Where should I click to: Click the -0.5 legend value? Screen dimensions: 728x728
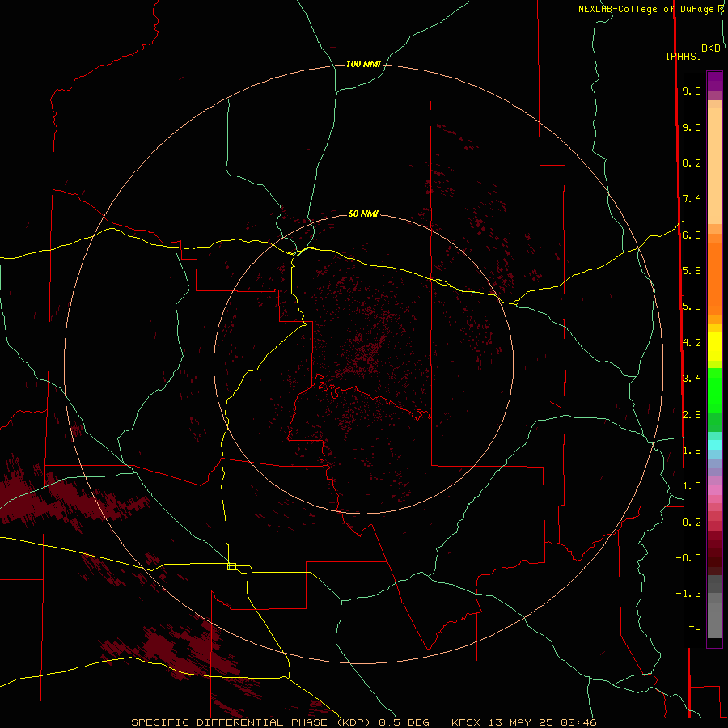coord(688,558)
